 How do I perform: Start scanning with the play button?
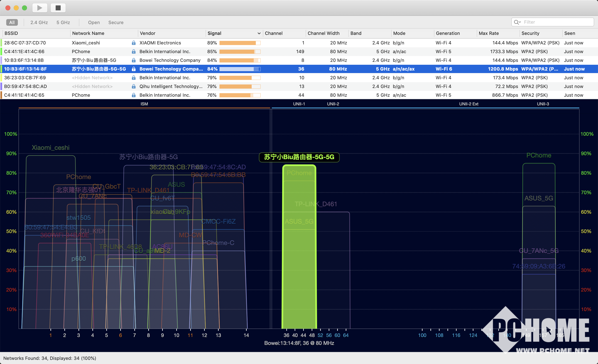click(x=40, y=8)
